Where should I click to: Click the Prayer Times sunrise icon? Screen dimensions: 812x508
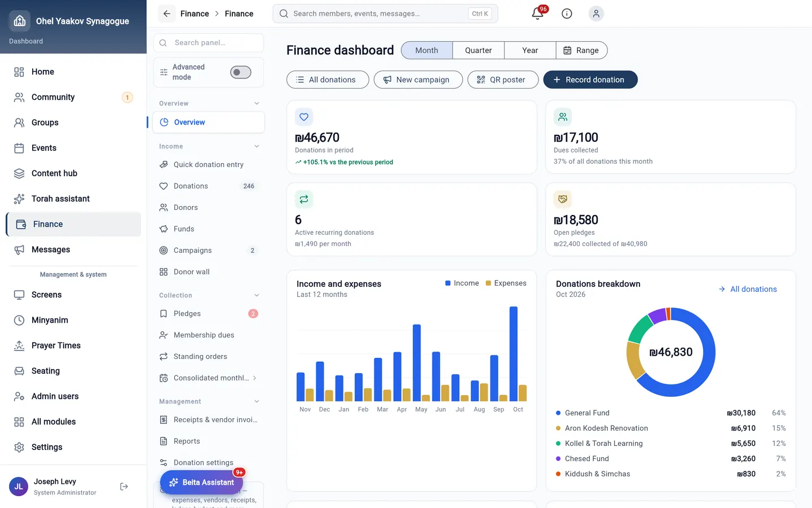coord(19,345)
